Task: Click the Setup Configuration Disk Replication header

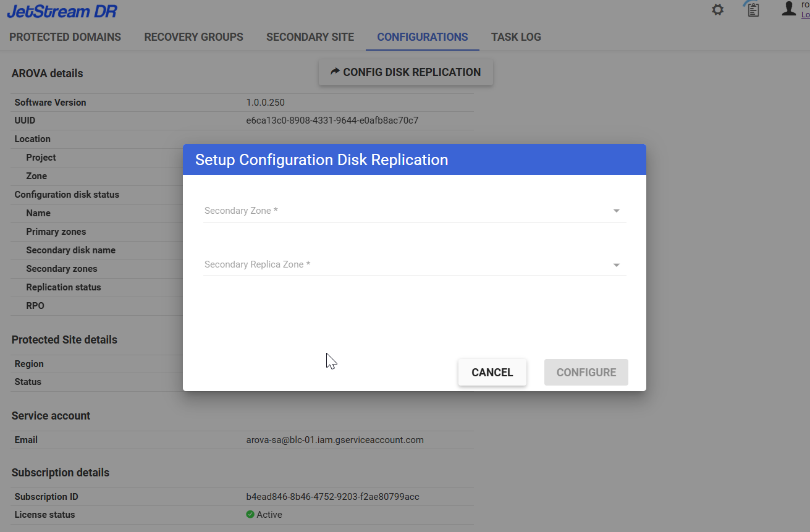Action: (321, 160)
